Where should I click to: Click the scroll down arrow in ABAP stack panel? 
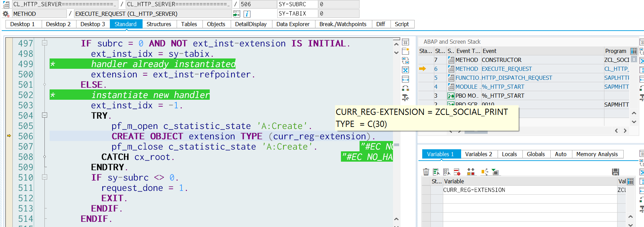634,122
